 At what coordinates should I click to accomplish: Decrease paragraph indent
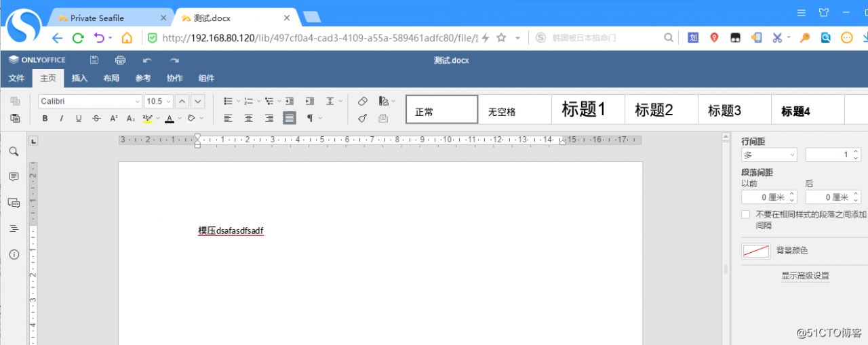point(290,101)
